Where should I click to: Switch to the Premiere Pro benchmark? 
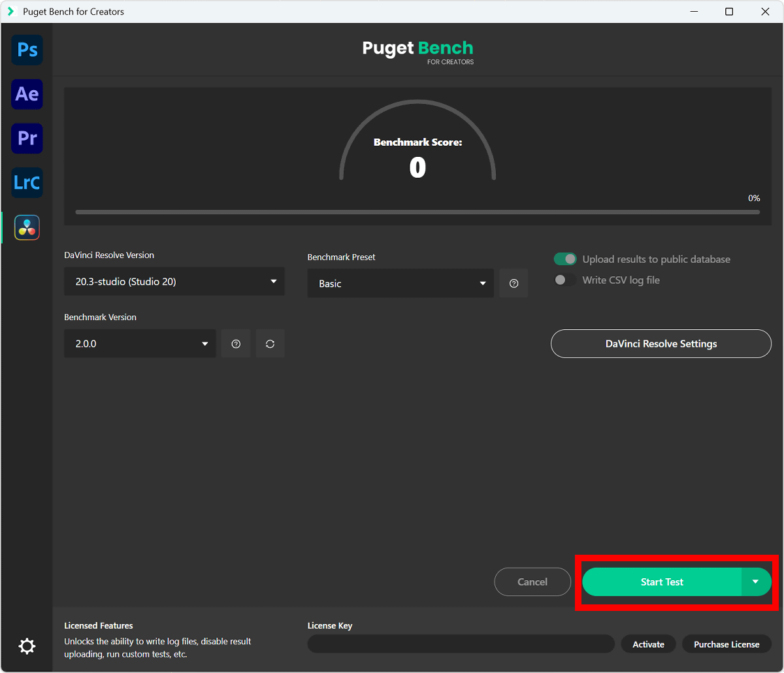(27, 139)
